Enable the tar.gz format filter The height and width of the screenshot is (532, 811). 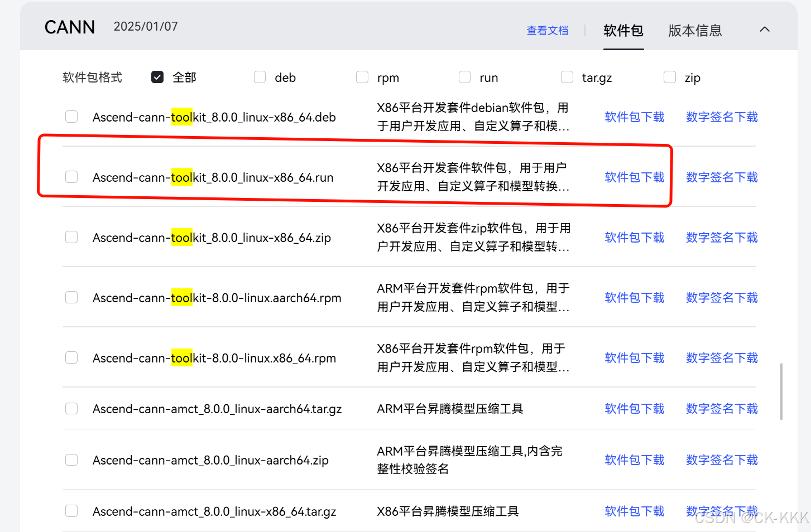point(567,77)
